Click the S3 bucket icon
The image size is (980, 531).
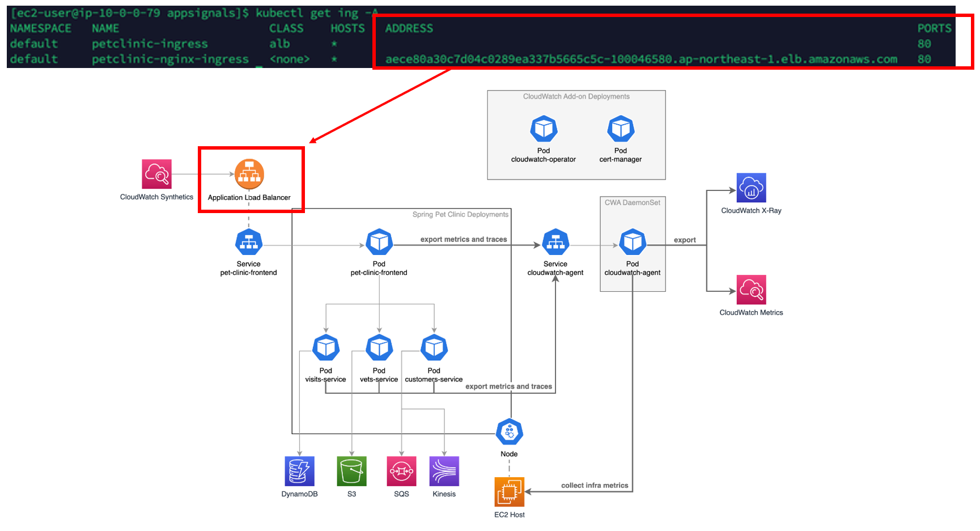coord(351,471)
